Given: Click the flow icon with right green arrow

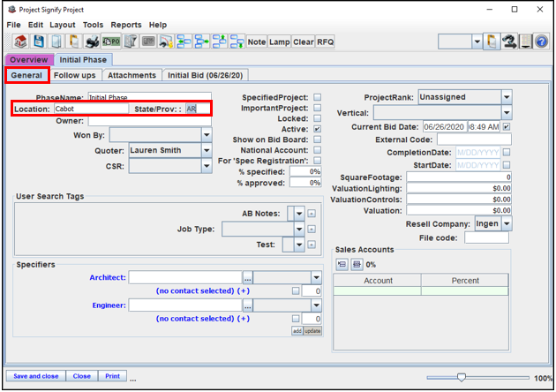Looking at the screenshot, I should tap(201, 41).
